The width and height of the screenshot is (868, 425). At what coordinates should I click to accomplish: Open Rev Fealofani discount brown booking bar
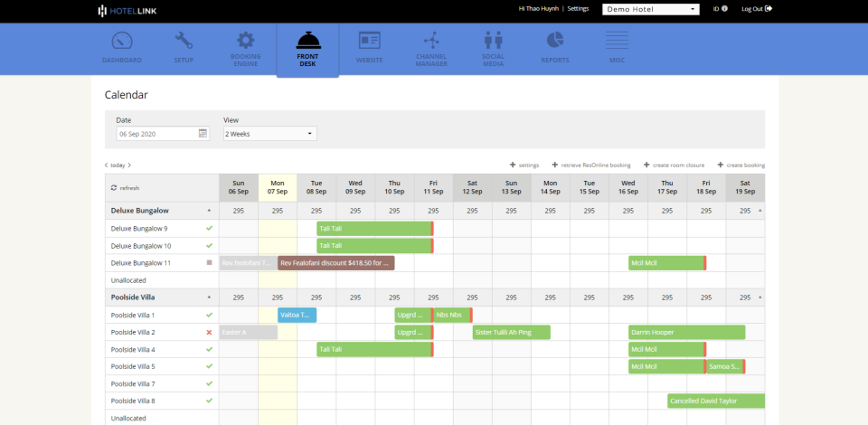336,263
